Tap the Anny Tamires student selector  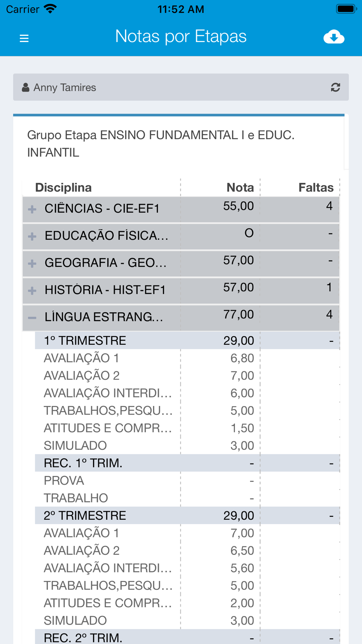click(181, 87)
